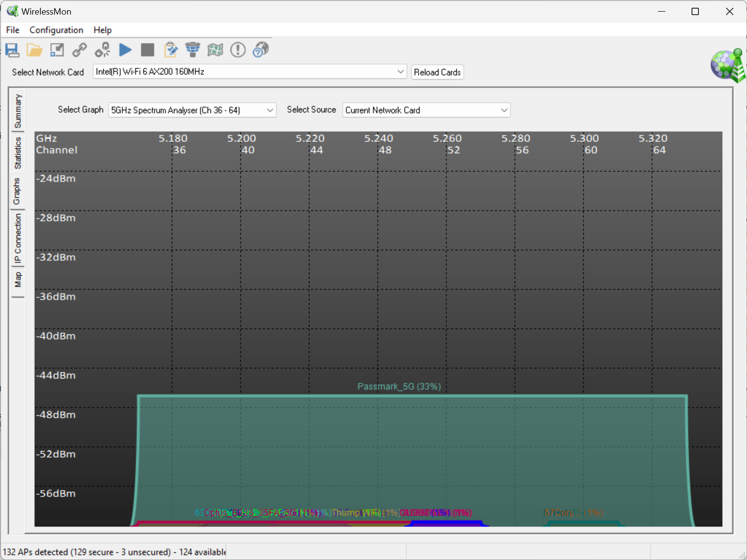Stop logging with the gray Stop icon
Image resolution: width=747 pixels, height=560 pixels.
[x=147, y=50]
